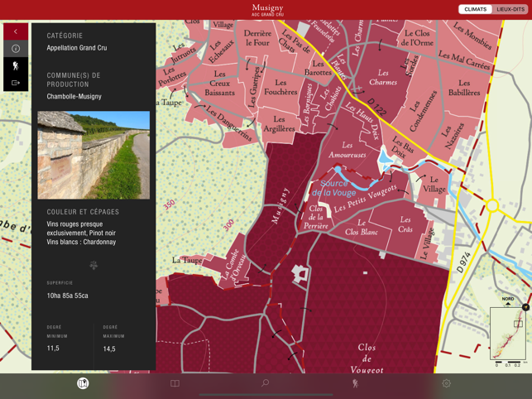Open the hiking trails tab in bottom bar
The height and width of the screenshot is (399, 532).
point(355,384)
